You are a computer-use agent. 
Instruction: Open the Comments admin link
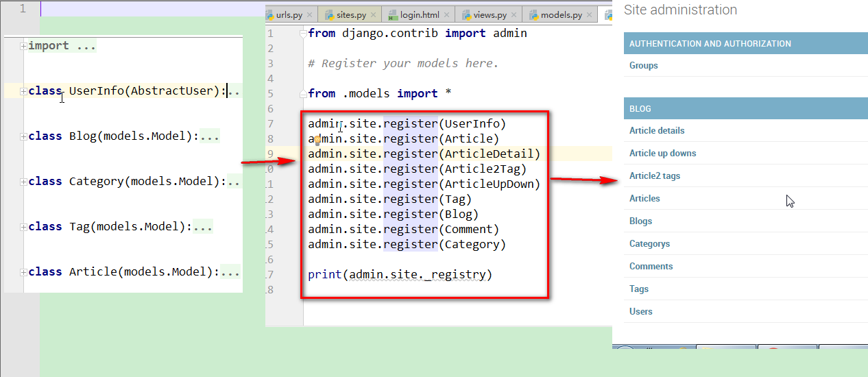pos(651,267)
